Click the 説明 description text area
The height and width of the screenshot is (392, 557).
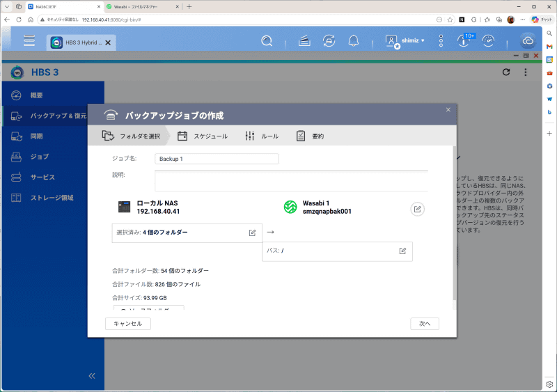pyautogui.click(x=291, y=180)
